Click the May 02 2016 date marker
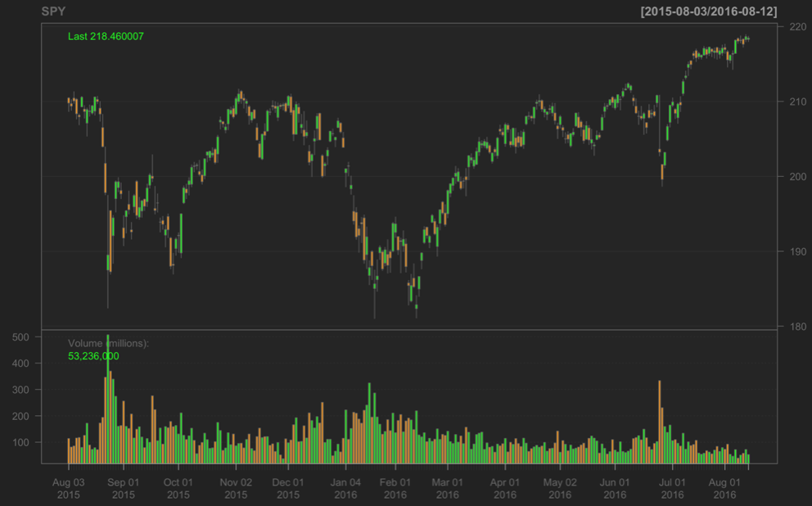Screen dimensions: 812x506 click(560, 488)
